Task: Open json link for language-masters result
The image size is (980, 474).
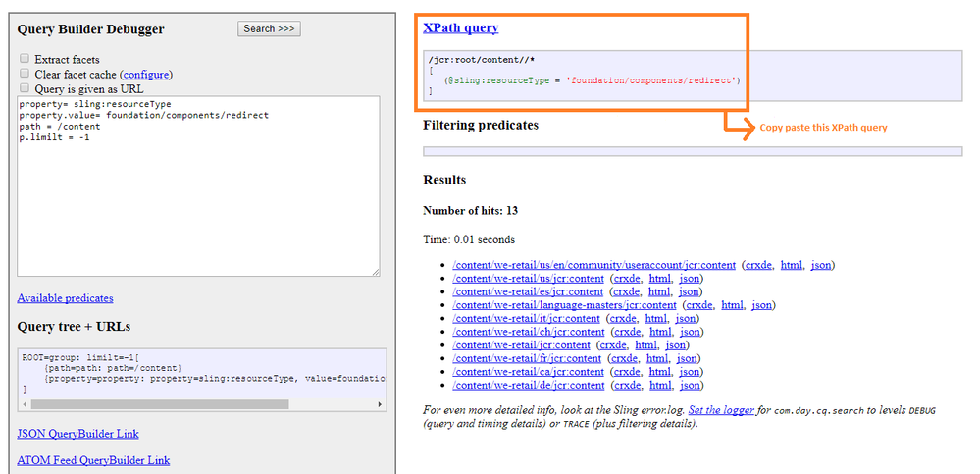Action: point(762,305)
